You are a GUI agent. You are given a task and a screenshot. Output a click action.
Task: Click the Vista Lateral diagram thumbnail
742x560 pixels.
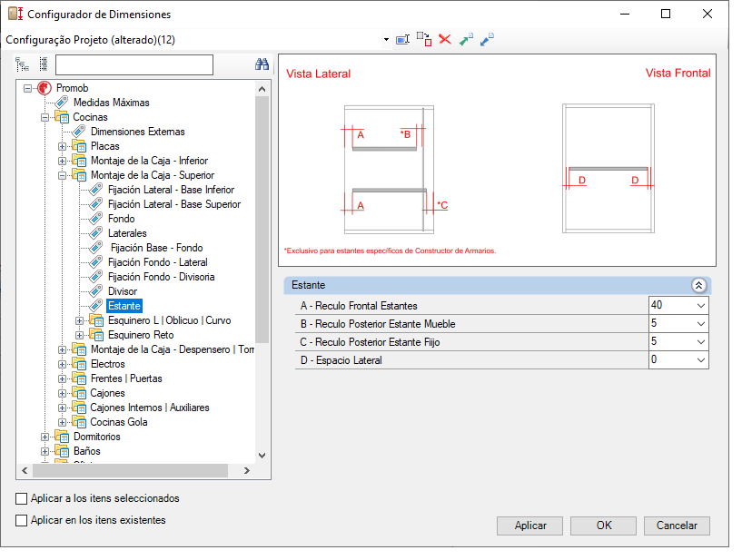(389, 170)
